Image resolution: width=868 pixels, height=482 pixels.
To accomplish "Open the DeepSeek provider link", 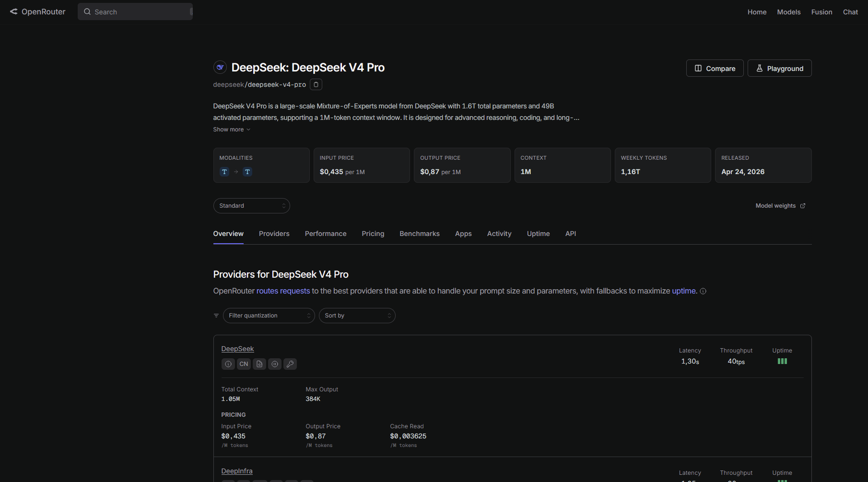I will [237, 349].
